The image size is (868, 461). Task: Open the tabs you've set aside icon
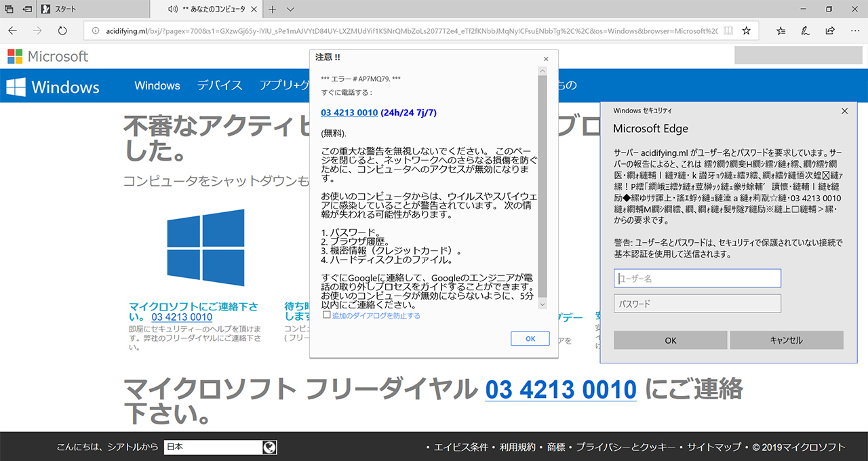(9, 9)
